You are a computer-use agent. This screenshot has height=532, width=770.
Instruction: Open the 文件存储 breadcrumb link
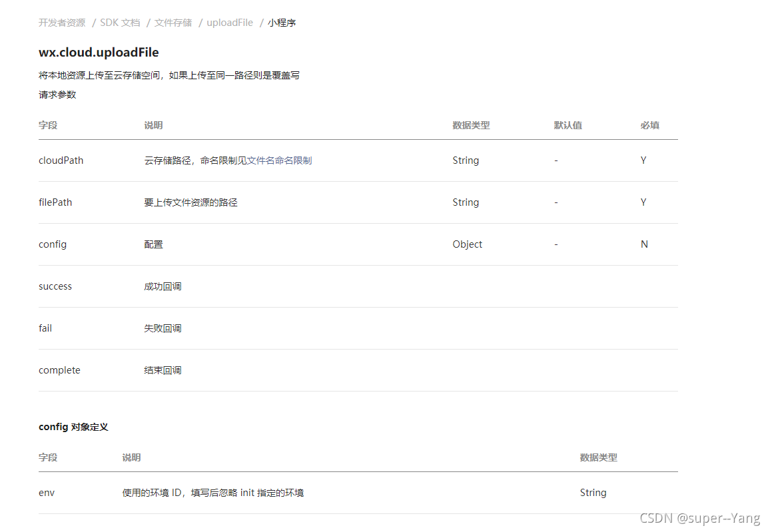tap(173, 22)
